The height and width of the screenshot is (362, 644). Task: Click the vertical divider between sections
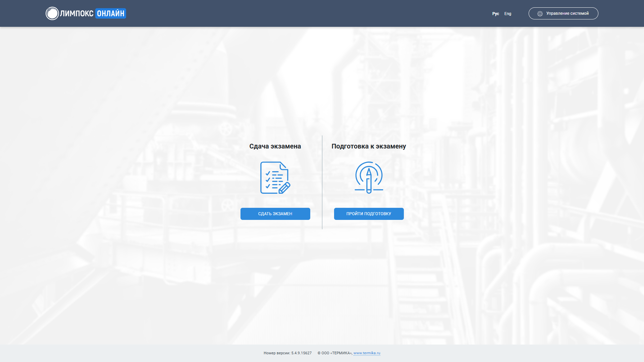pyautogui.click(x=322, y=182)
